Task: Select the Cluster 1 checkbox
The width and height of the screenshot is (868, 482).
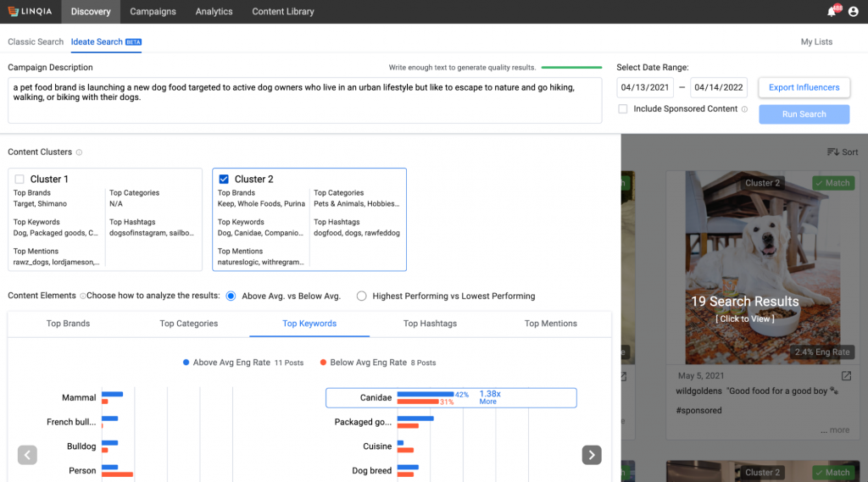Action: tap(19, 180)
